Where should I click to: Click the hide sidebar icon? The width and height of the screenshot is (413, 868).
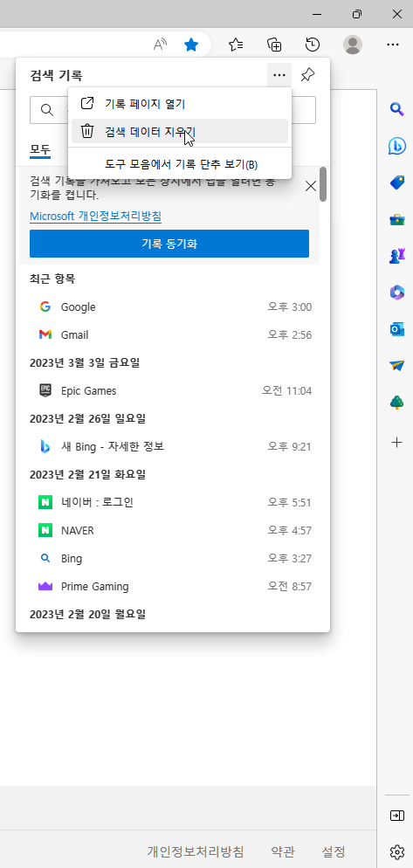click(397, 816)
